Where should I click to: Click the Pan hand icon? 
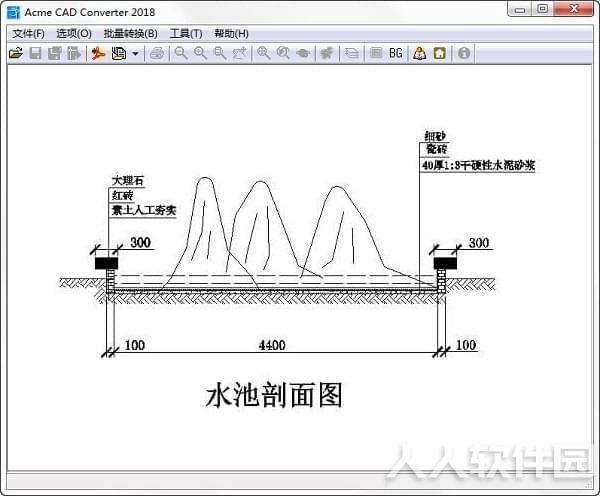click(x=303, y=53)
